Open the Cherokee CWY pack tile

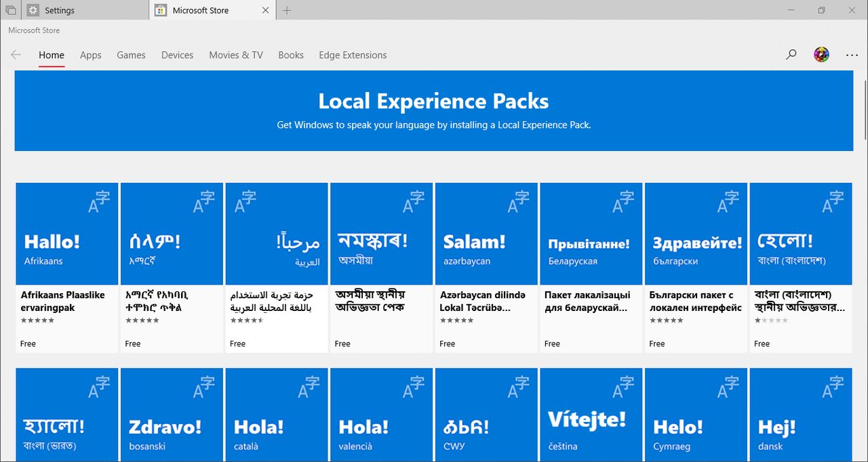point(486,415)
